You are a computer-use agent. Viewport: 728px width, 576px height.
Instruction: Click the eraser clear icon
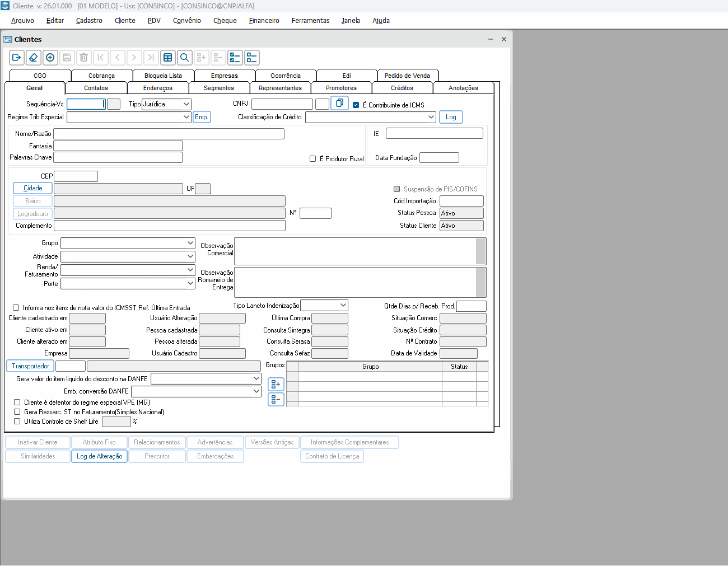(x=34, y=58)
